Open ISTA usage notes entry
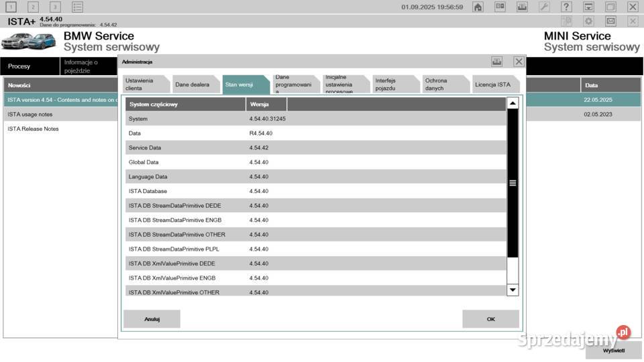 pos(61,114)
